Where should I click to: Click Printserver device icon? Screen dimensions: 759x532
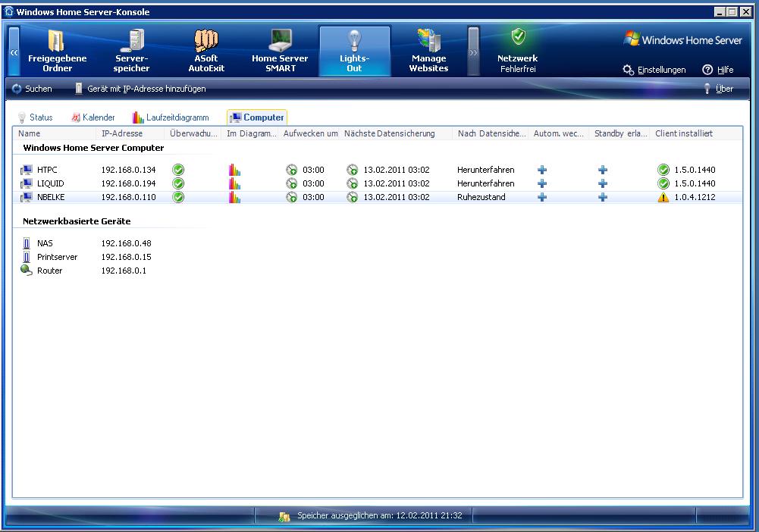27,257
